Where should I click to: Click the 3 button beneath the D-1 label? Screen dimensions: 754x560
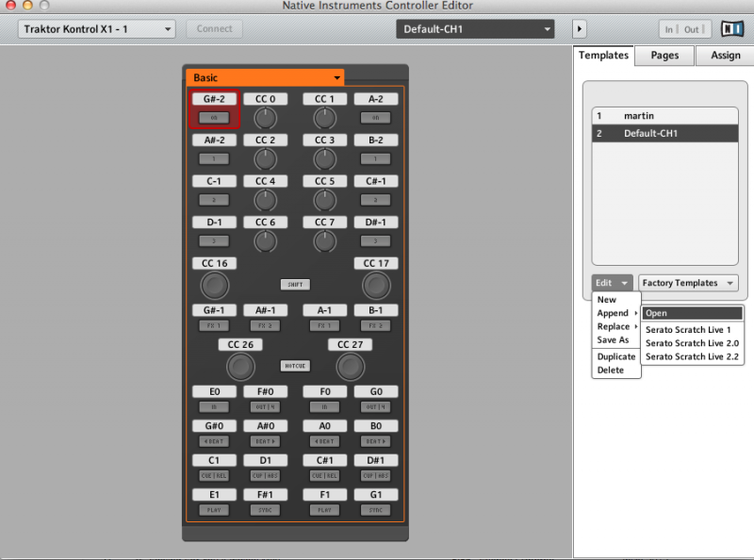pyautogui.click(x=214, y=240)
